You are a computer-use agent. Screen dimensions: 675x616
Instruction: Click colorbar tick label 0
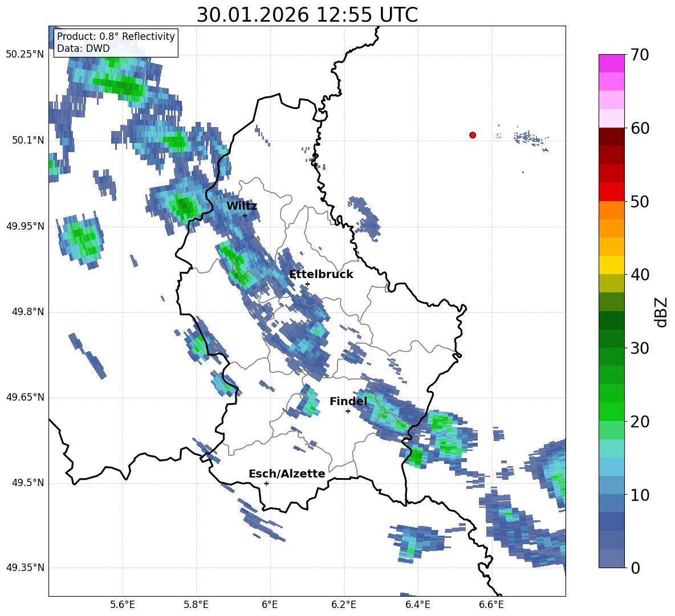(x=635, y=568)
